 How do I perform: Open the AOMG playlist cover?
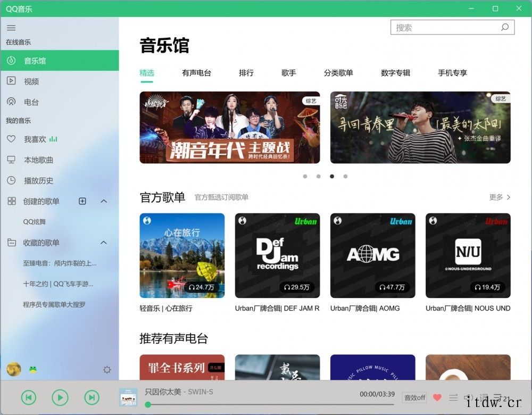pyautogui.click(x=372, y=255)
